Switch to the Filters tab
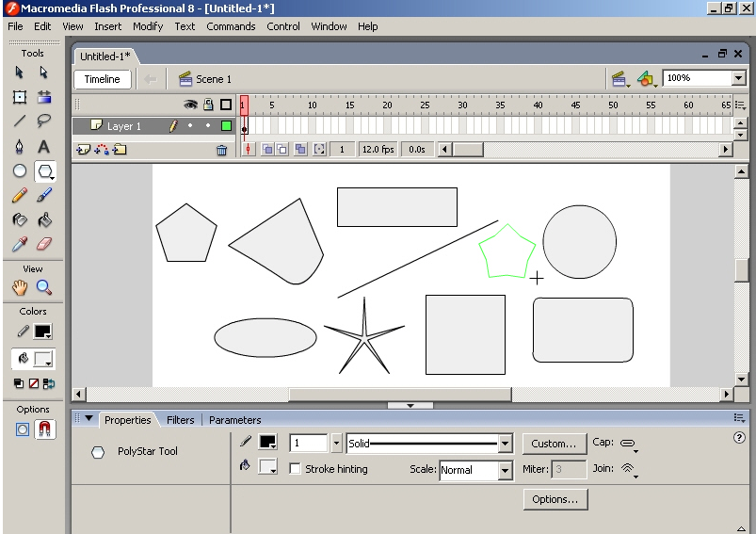756x534 pixels. click(181, 420)
